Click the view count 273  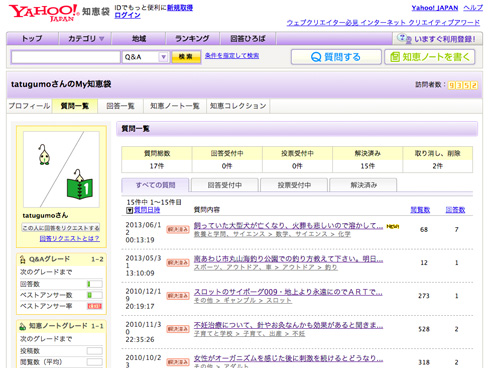tap(424, 296)
